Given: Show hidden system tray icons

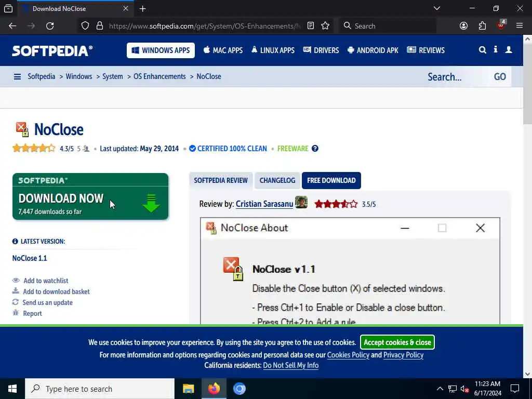Looking at the screenshot, I should pos(440,389).
